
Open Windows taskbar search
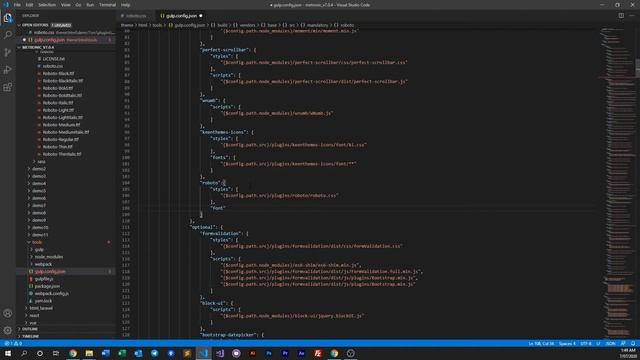pyautogui.click(x=24, y=353)
